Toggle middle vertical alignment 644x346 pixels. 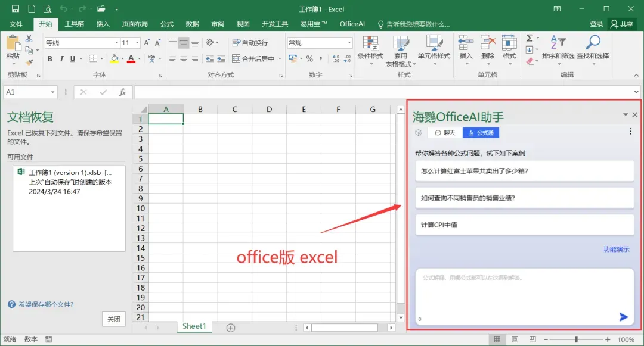pos(184,43)
